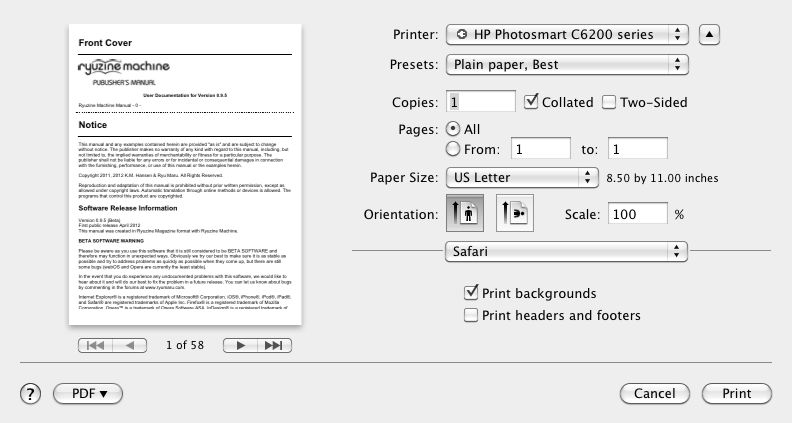Image resolution: width=792 pixels, height=423 pixels.
Task: Open the Printer dropdown list
Action: point(567,35)
